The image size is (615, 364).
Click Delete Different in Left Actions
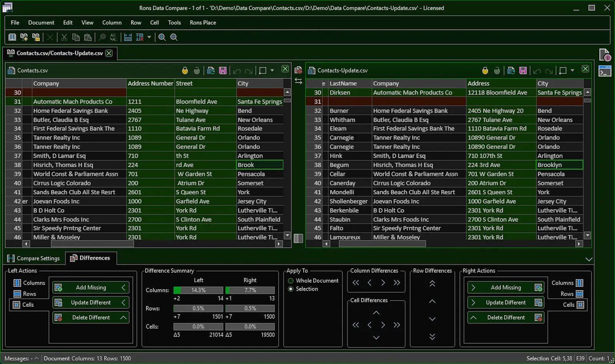[x=91, y=318]
